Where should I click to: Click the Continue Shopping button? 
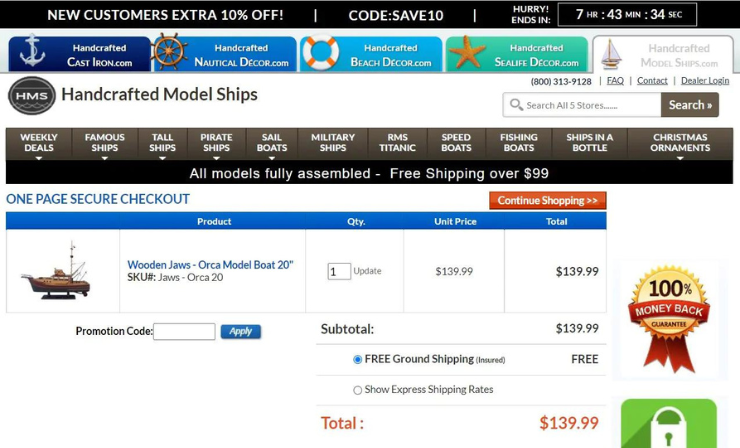547,200
